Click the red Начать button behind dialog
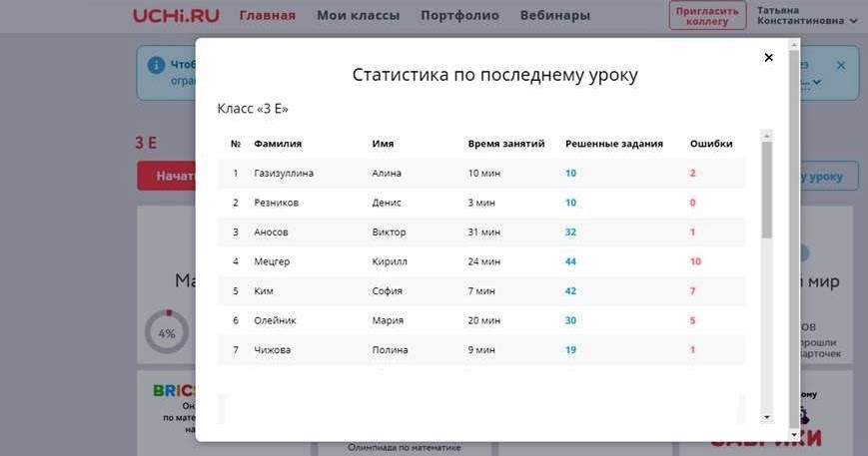 [x=167, y=176]
